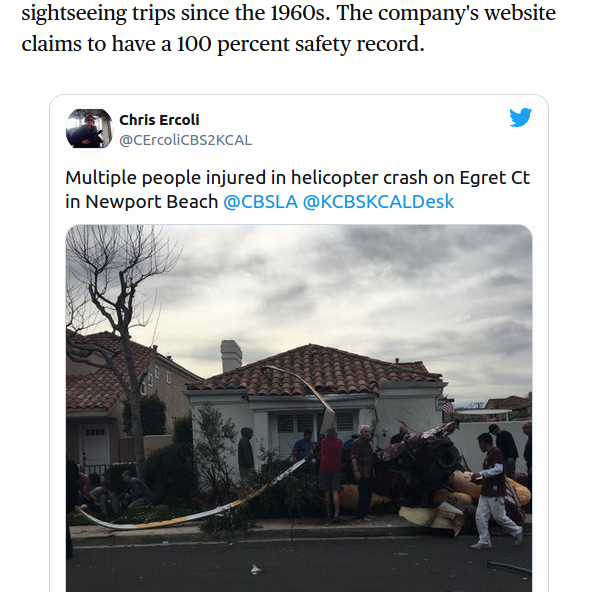Open the Chris Ercoli display name
Image resolution: width=590 pixels, height=592 pixels.
click(x=159, y=120)
